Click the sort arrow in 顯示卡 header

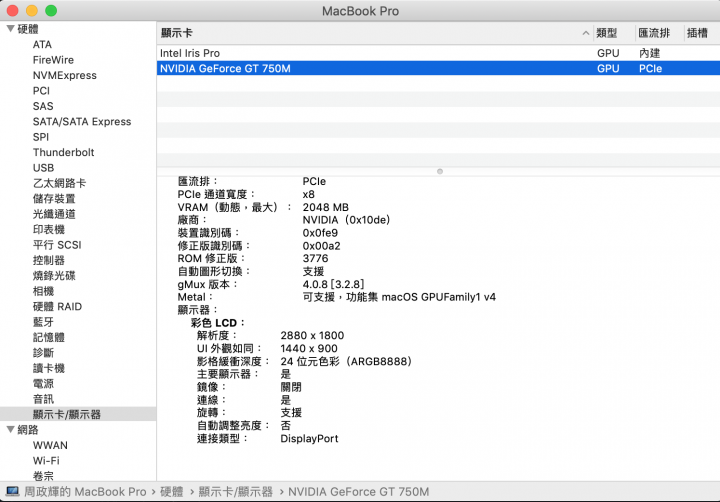585,33
